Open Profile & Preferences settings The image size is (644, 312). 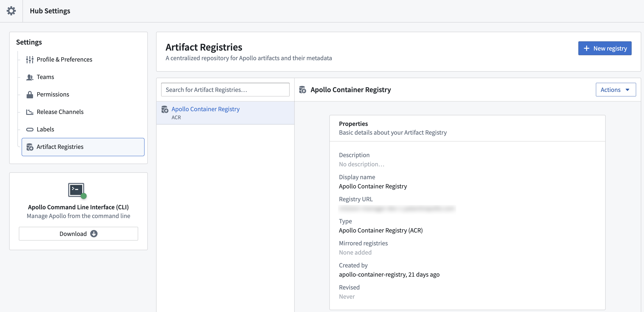[x=83, y=60]
